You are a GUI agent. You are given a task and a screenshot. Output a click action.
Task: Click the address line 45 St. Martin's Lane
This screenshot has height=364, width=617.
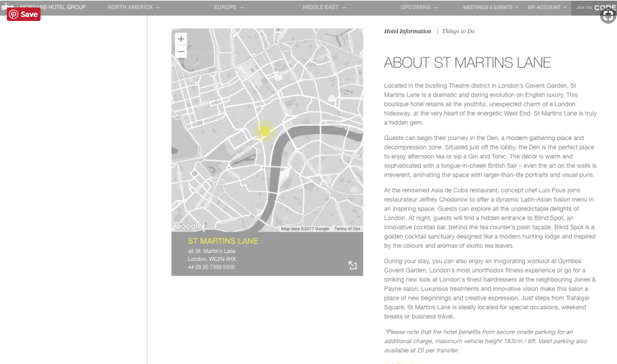pos(212,251)
